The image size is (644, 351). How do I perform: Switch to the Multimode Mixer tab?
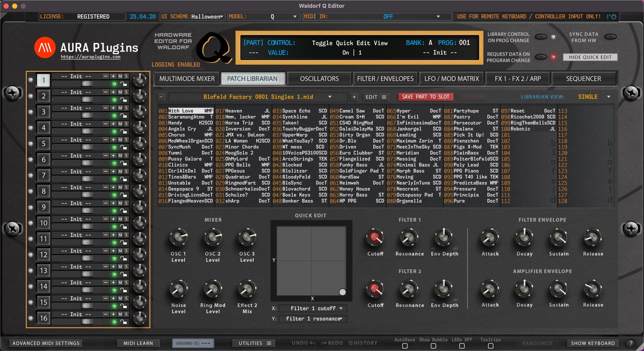pyautogui.click(x=187, y=79)
